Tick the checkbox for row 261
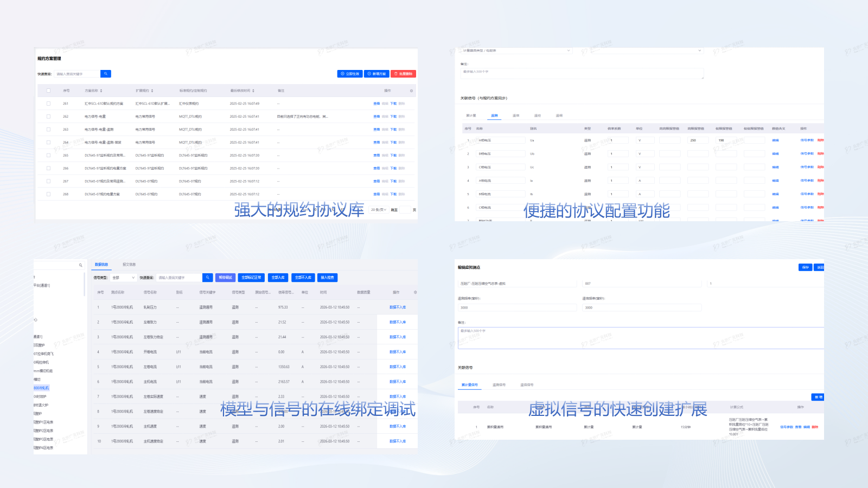 (48, 104)
